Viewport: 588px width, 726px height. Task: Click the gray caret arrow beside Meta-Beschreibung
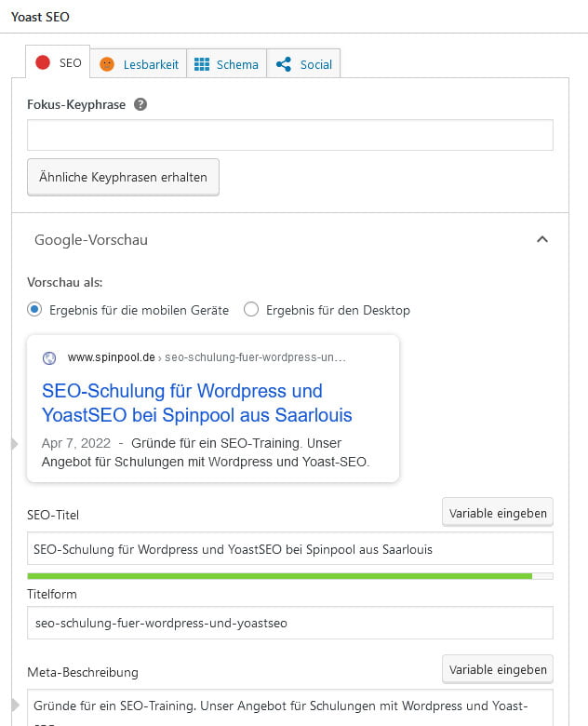point(15,706)
